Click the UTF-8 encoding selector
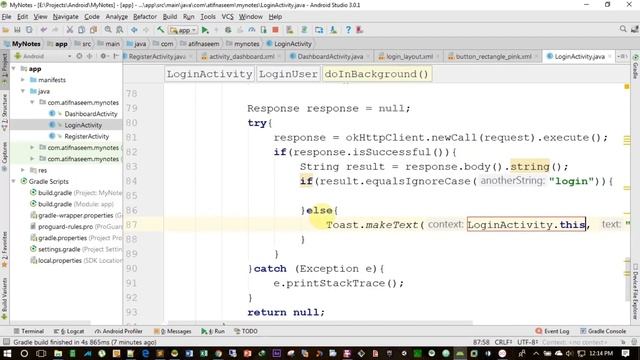 click(x=528, y=342)
